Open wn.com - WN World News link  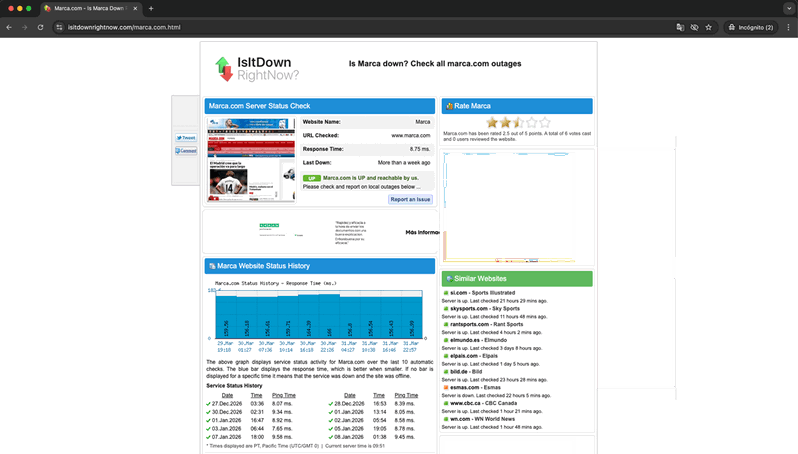coord(482,419)
